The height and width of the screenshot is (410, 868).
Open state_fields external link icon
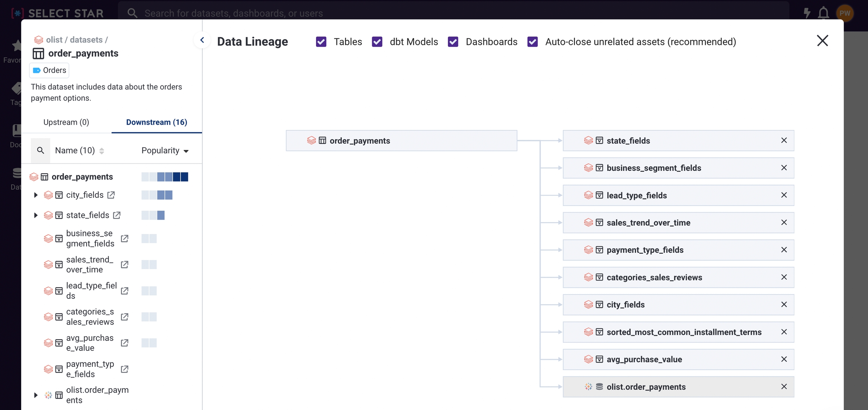tap(117, 215)
